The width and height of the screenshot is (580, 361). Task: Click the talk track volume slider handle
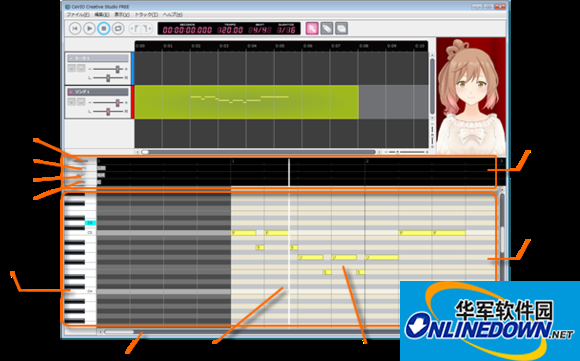[x=118, y=69]
